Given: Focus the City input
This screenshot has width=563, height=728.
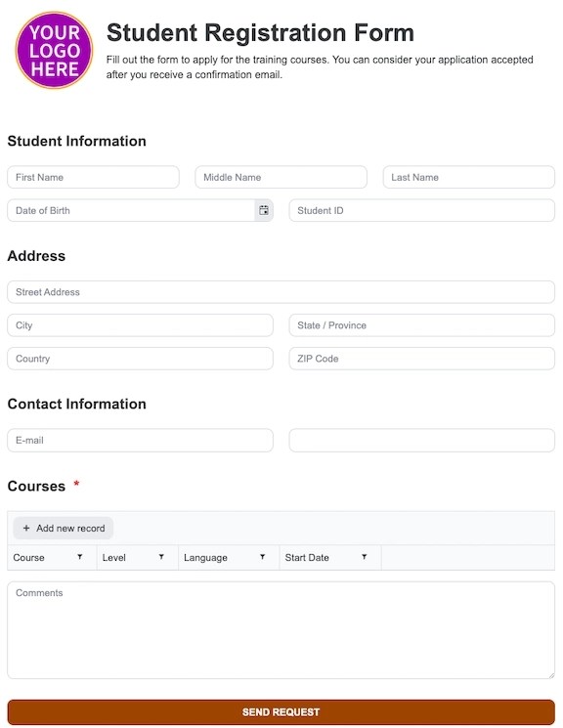Looking at the screenshot, I should 141,325.
